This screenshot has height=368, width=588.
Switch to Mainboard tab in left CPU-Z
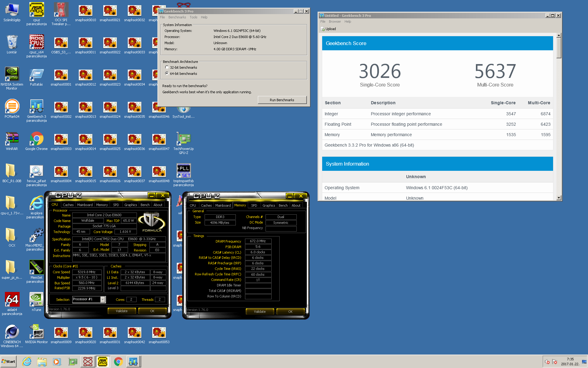[85, 205]
